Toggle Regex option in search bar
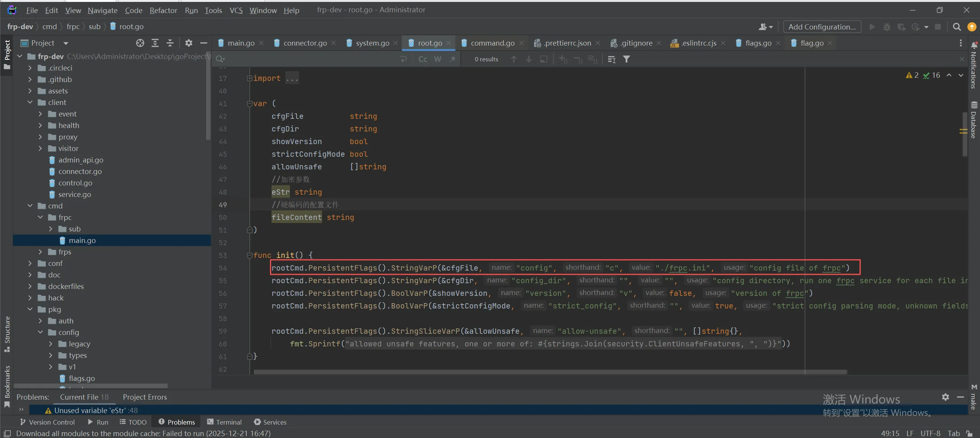Image resolution: width=980 pixels, height=438 pixels. point(453,59)
